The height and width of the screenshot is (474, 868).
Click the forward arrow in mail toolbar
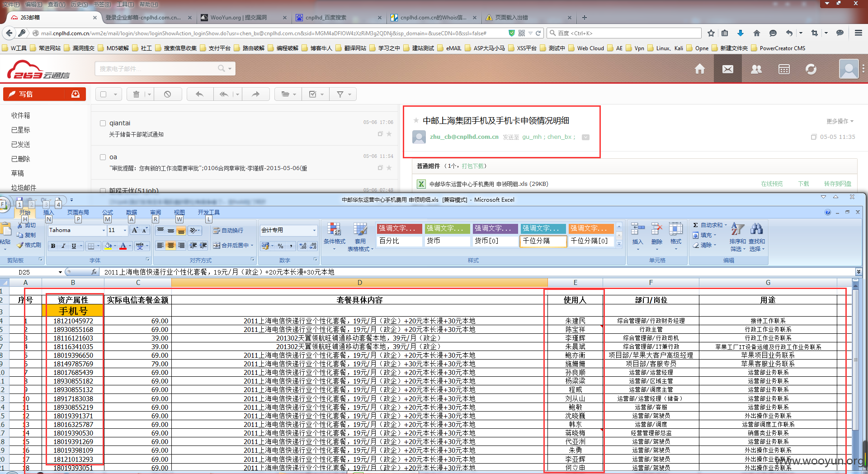click(x=256, y=94)
